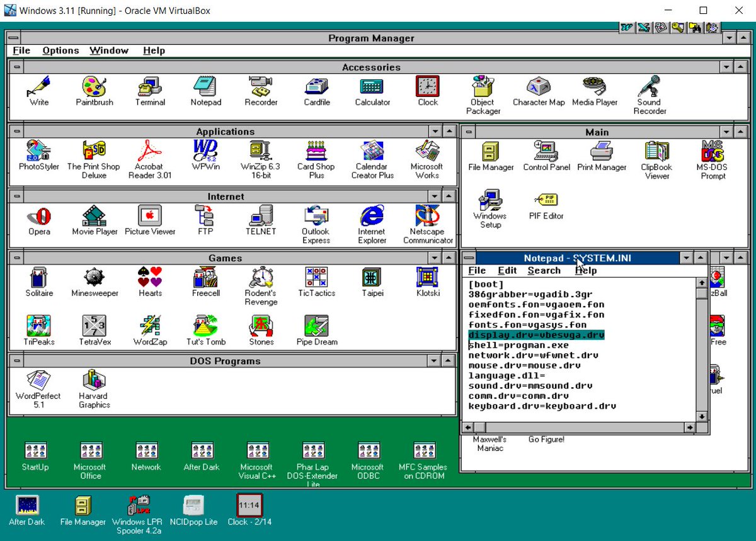The height and width of the screenshot is (541, 756).
Task: Open Calculator in Accessories group
Action: tap(372, 91)
